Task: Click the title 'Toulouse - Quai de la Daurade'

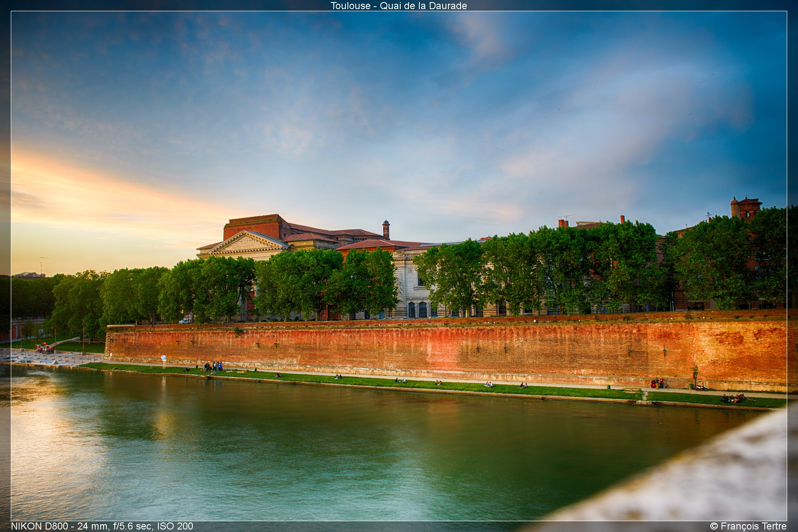Action: [x=399, y=6]
